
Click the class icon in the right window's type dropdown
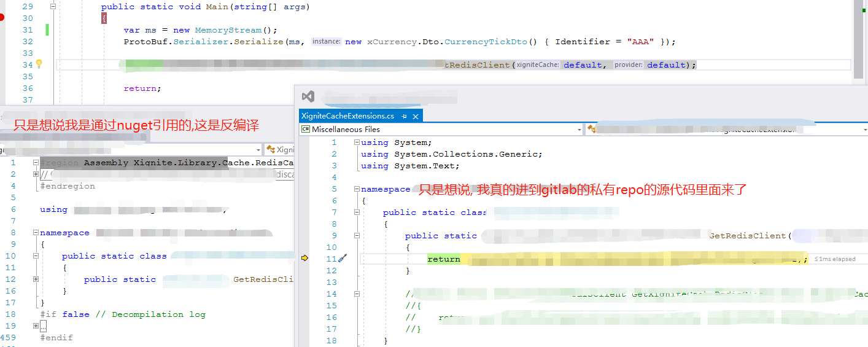[x=592, y=129]
